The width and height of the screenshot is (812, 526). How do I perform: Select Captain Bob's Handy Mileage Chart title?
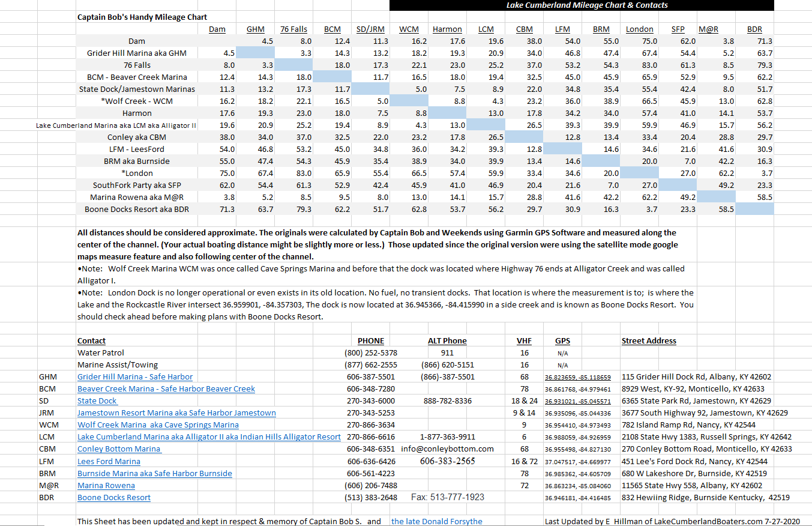coord(142,17)
